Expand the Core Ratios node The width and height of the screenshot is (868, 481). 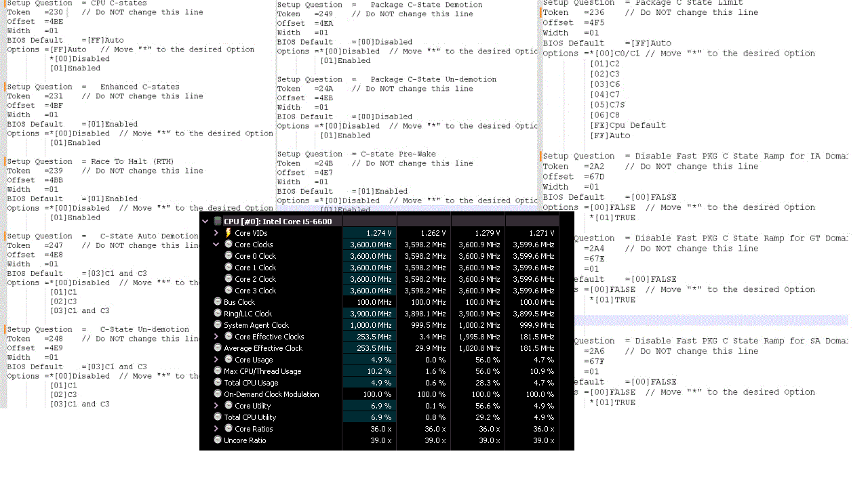(216, 429)
